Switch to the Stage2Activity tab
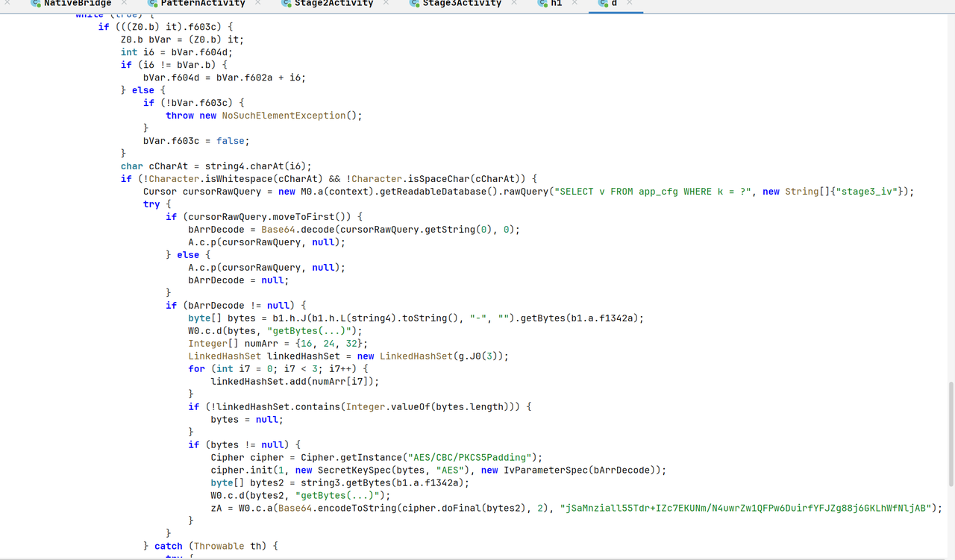 (334, 3)
